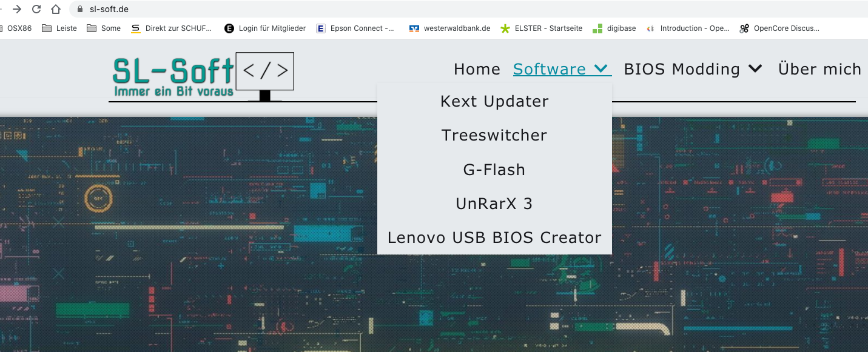
Task: Select Treeswitcher from dropdown
Action: 494,135
